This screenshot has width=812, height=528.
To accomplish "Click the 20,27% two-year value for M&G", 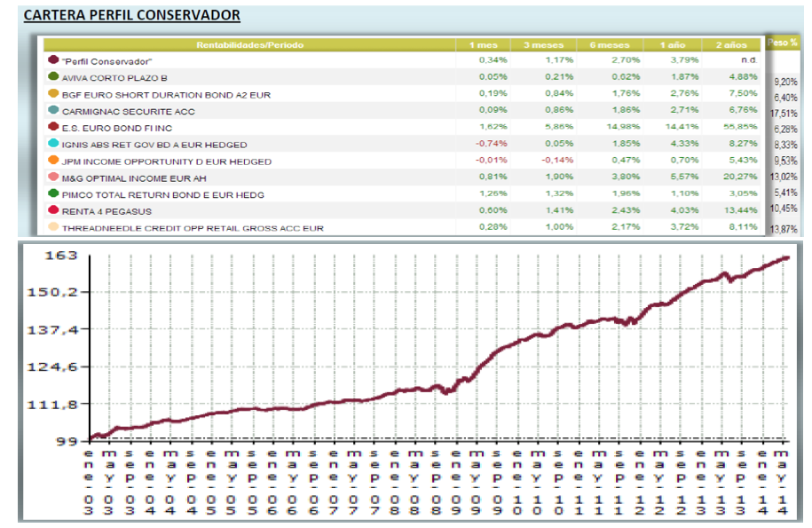I will [740, 177].
